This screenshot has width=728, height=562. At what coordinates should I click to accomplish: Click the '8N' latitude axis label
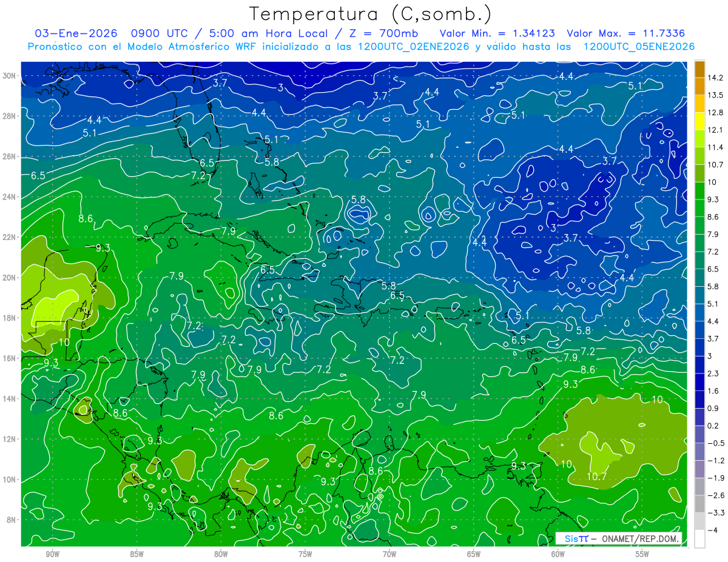click(x=12, y=520)
